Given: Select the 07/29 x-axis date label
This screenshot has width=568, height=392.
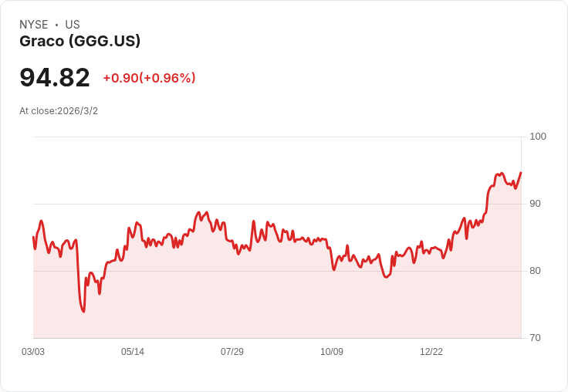Looking at the screenshot, I should coord(232,352).
